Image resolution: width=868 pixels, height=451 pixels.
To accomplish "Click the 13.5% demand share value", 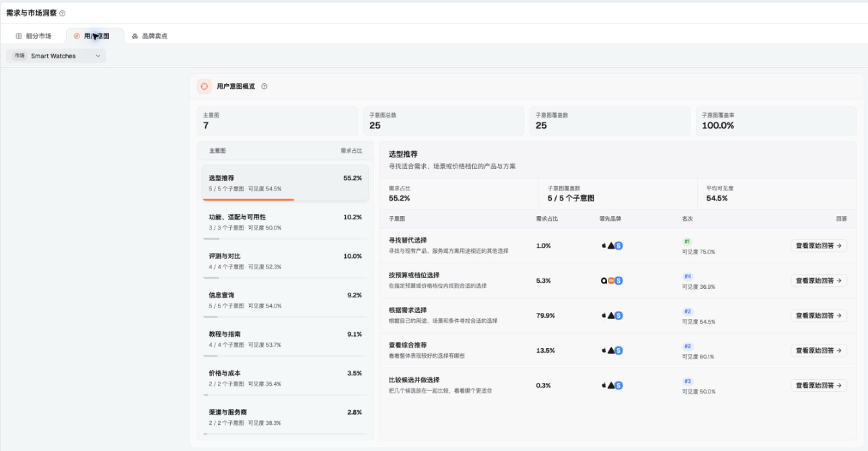I will [546, 351].
